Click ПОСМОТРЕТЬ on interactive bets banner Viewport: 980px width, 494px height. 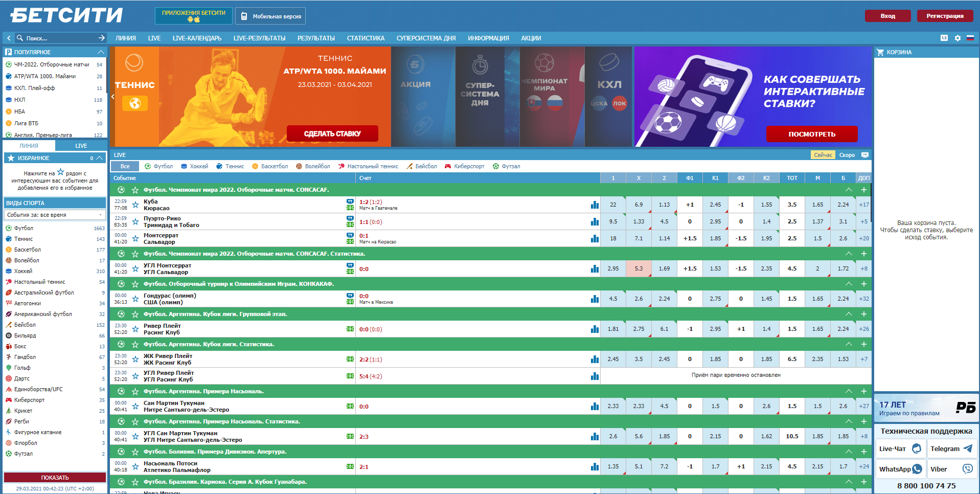812,134
